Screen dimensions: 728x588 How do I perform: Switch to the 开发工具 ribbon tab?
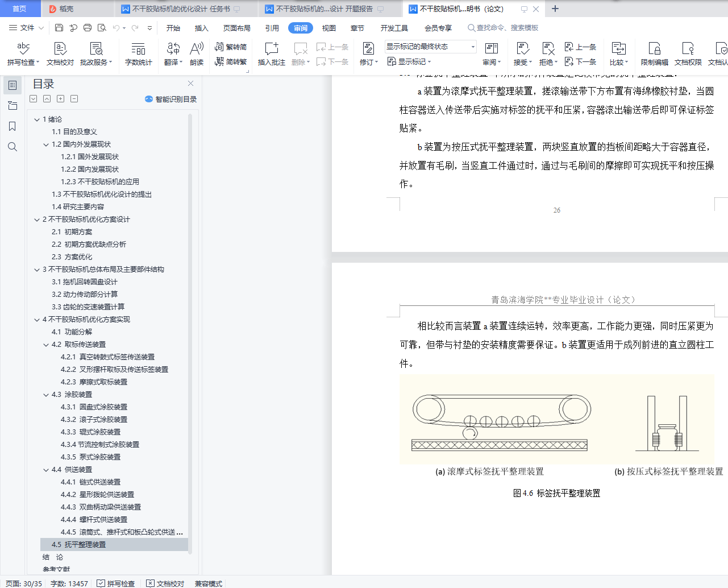click(x=394, y=28)
